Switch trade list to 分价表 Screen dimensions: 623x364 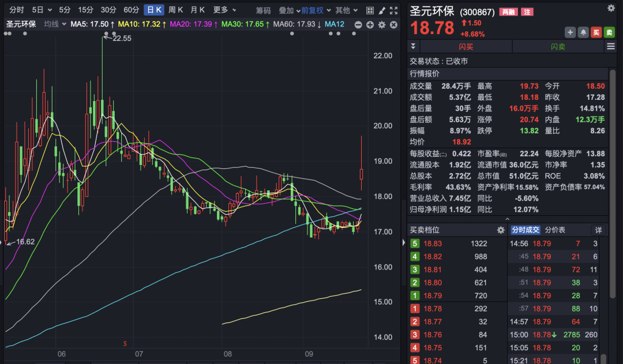pyautogui.click(x=556, y=230)
